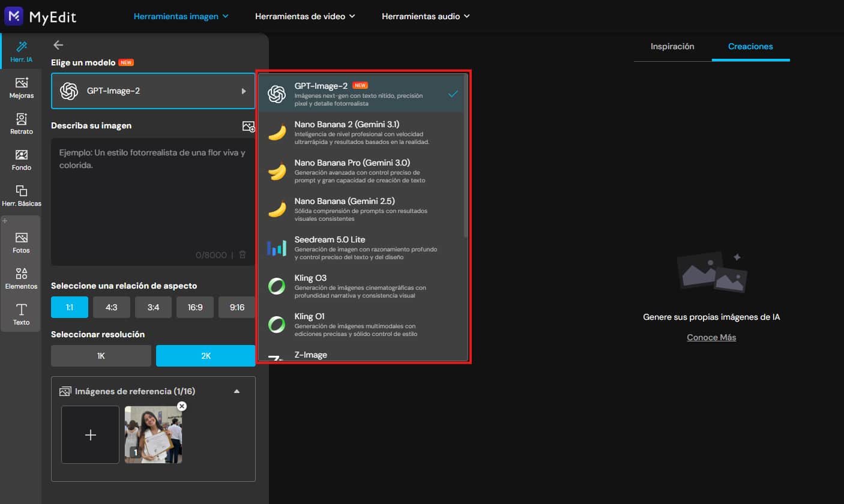The image size is (844, 504).
Task: Switch to the Inspiración tab
Action: click(672, 46)
